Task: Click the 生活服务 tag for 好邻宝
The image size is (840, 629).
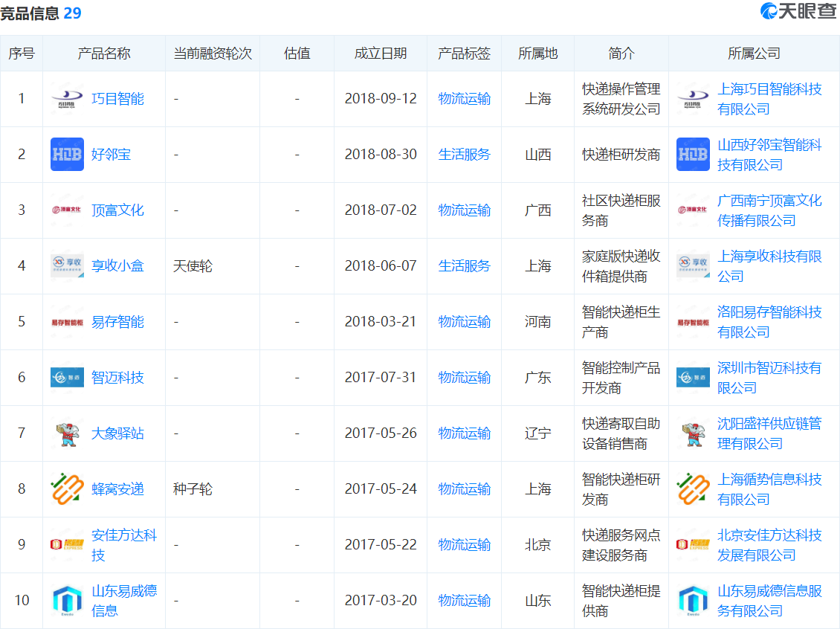Action: (x=464, y=155)
